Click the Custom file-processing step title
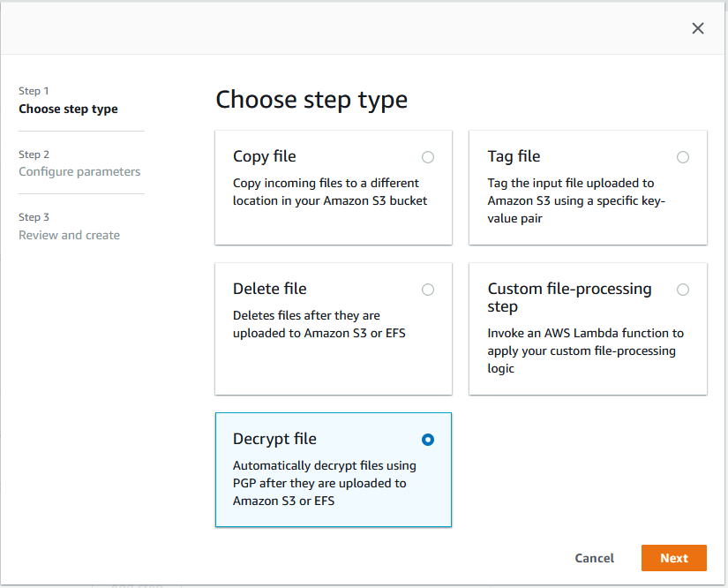The image size is (728, 588). [x=570, y=298]
